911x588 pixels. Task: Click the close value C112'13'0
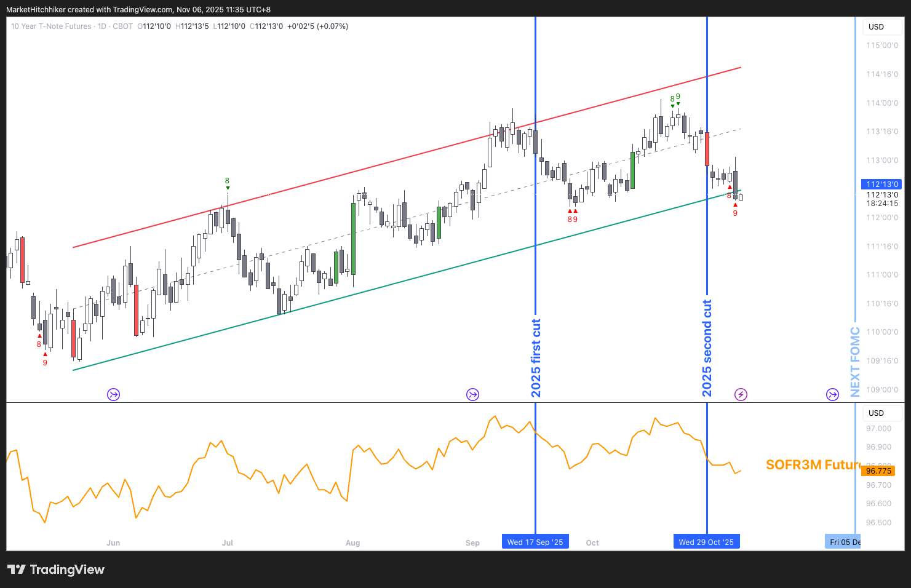266,26
